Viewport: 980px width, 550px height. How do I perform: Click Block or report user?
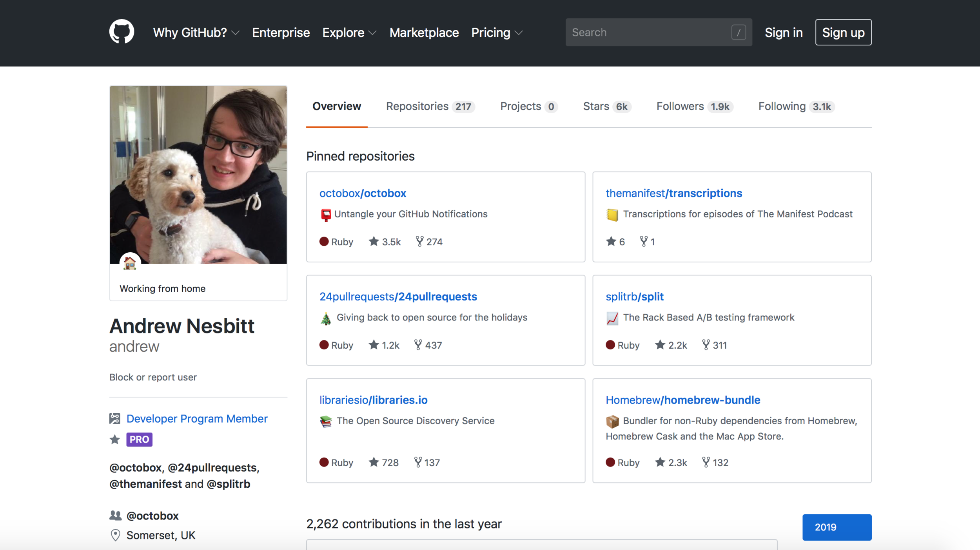[153, 377]
